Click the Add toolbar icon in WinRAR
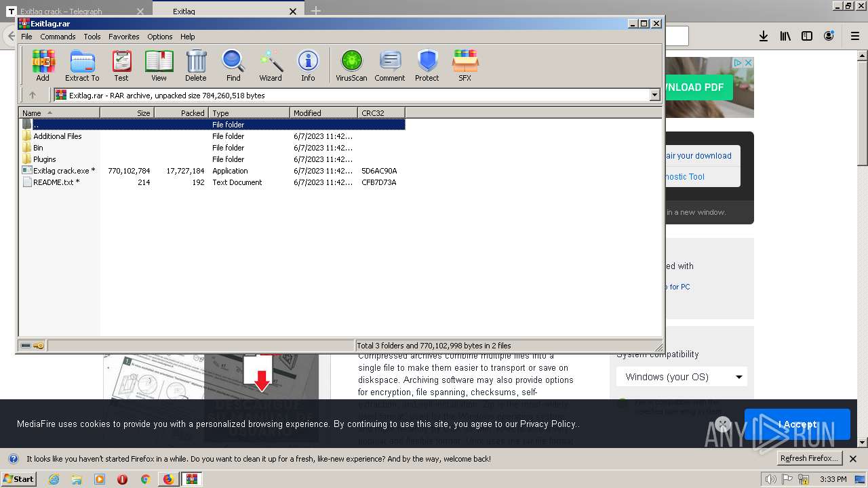Screen dimensions: 868x488 click(43, 66)
